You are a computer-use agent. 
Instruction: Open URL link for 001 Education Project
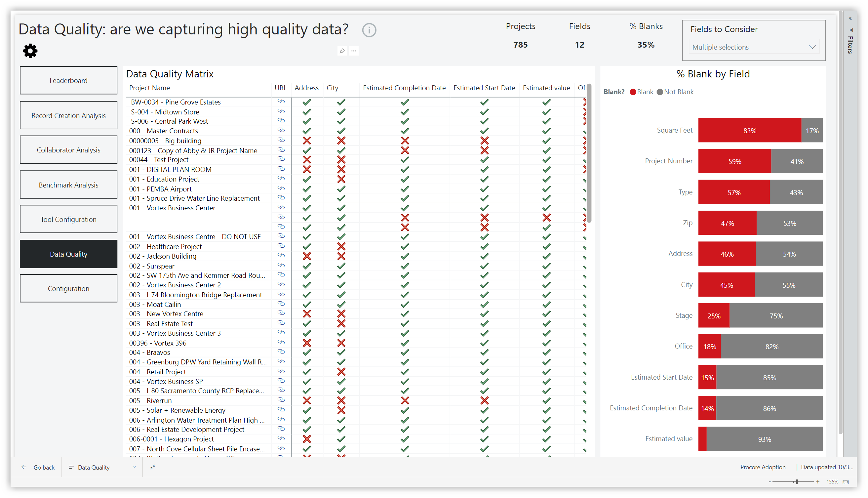(x=281, y=179)
